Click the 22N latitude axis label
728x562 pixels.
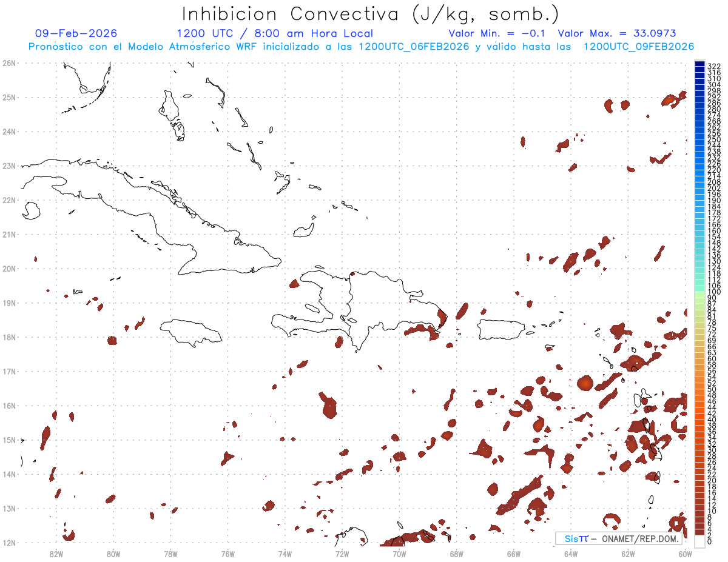[x=9, y=200]
